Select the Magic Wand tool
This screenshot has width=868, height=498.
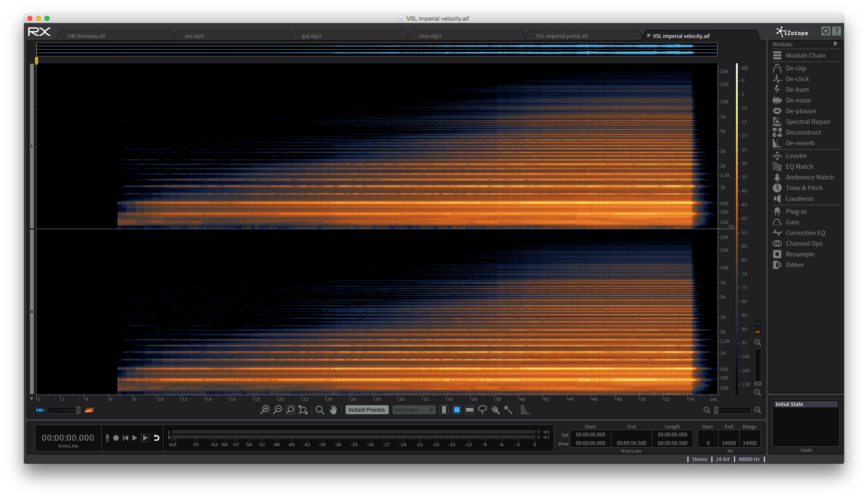(x=508, y=410)
